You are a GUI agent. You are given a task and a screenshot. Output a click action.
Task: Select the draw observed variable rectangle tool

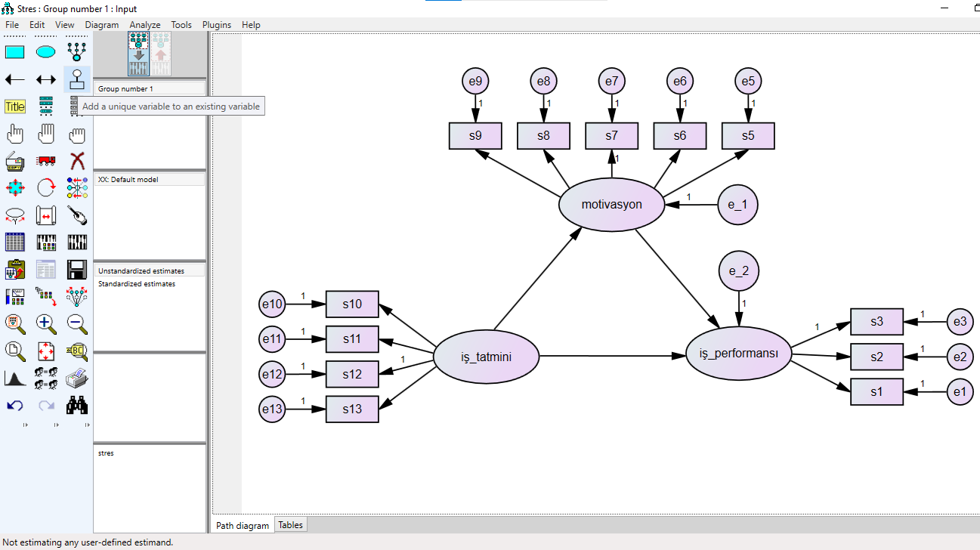coord(15,52)
